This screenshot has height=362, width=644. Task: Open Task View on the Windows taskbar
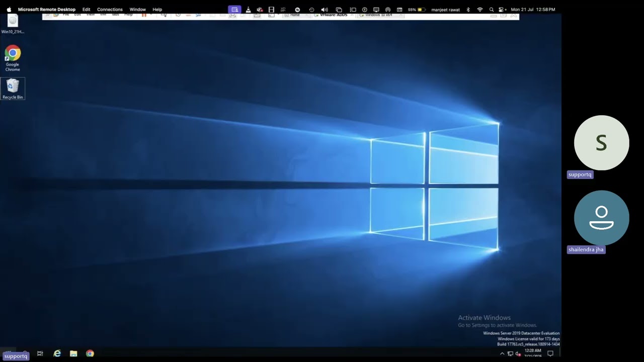point(40,353)
